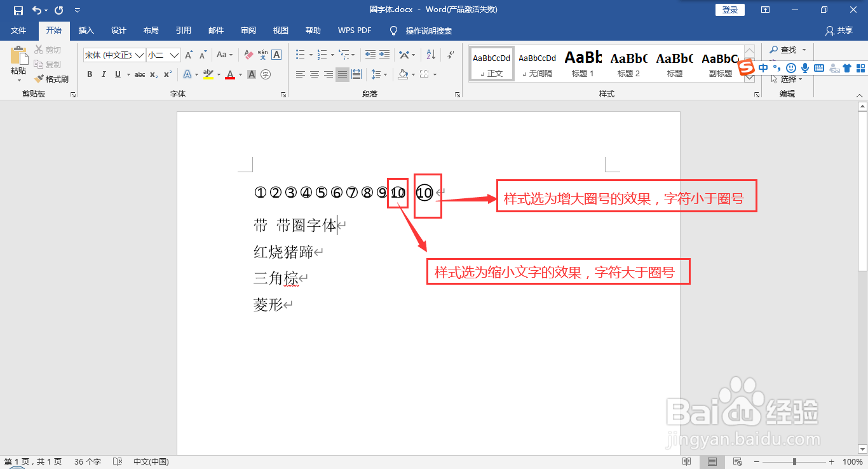This screenshot has height=469, width=868.
Task: Toggle Sogou Chinese/English mode (中)
Action: click(x=763, y=67)
